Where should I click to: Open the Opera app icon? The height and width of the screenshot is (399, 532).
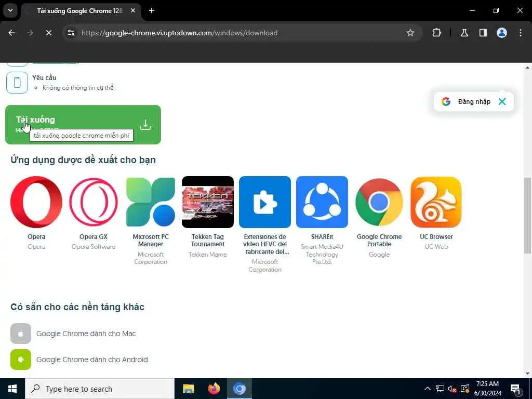[x=36, y=202]
